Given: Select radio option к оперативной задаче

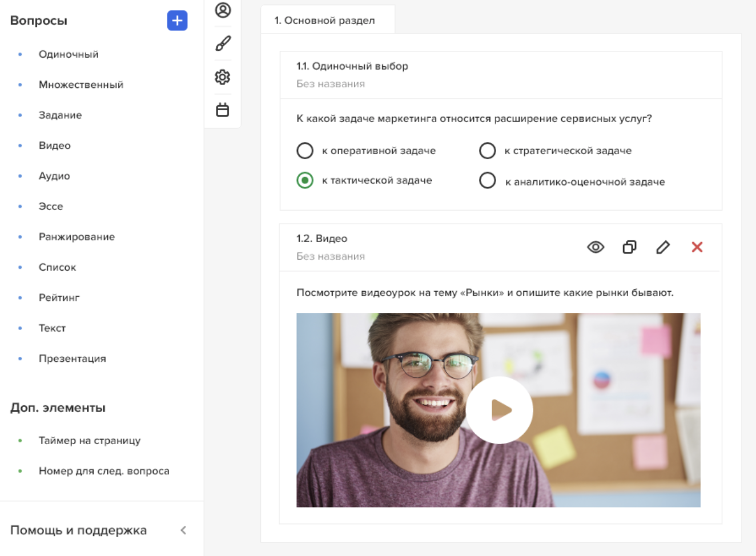Looking at the screenshot, I should click(305, 151).
